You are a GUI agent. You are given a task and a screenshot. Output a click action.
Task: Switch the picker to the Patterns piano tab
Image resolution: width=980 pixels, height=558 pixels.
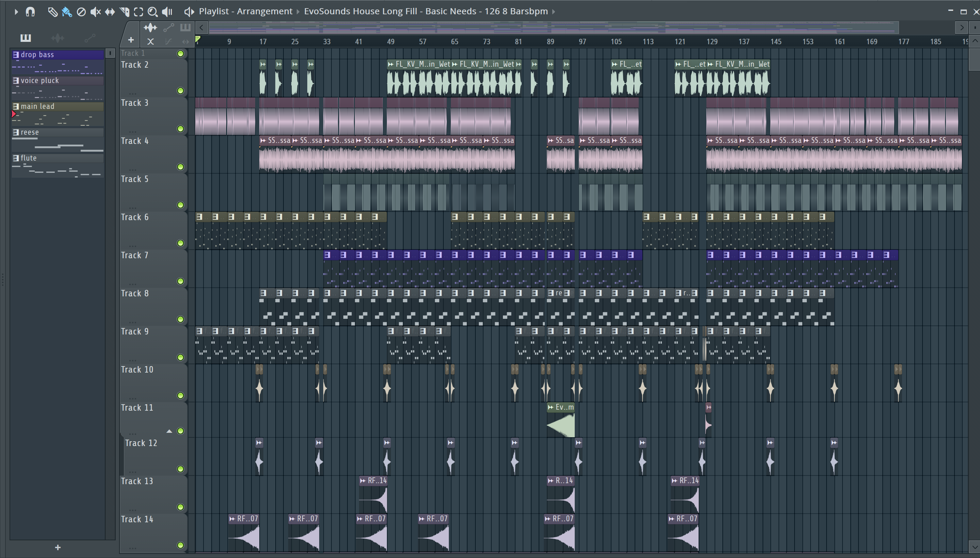point(26,37)
